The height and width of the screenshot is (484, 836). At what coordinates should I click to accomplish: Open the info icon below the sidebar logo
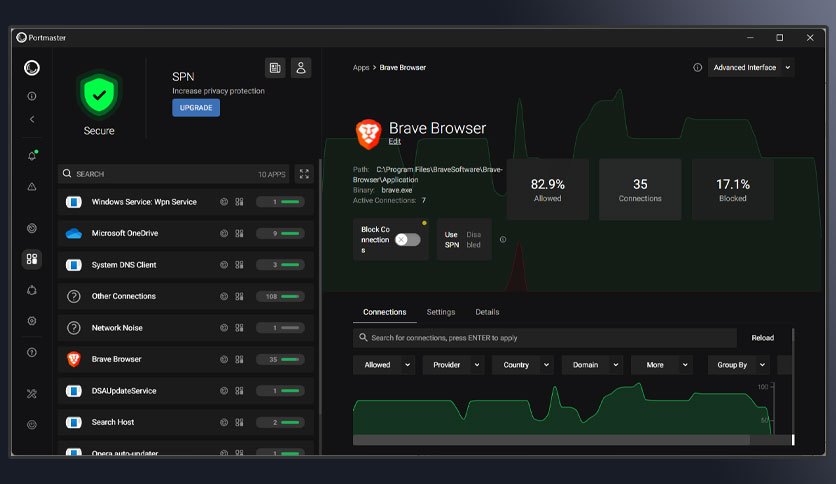pyautogui.click(x=32, y=96)
